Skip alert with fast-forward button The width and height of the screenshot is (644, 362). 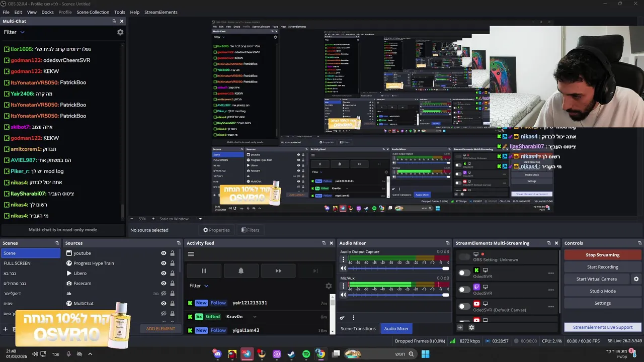(278, 270)
